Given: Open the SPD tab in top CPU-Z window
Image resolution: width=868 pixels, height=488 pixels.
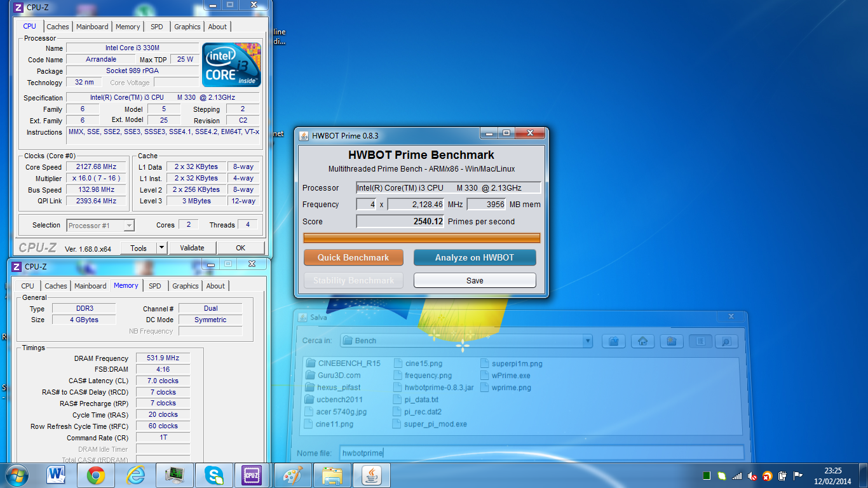Looking at the screenshot, I should tap(157, 27).
